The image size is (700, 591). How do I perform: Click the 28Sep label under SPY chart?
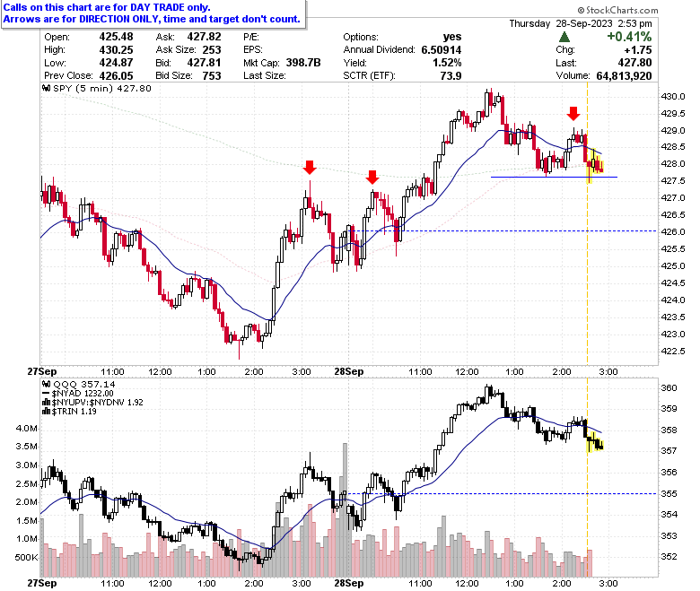349,371
